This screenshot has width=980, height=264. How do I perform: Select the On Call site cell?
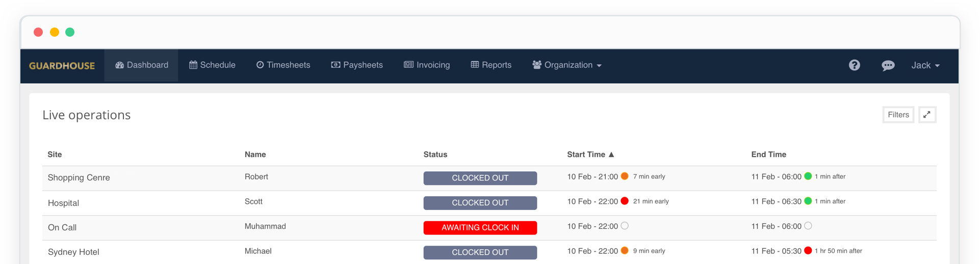pos(62,227)
